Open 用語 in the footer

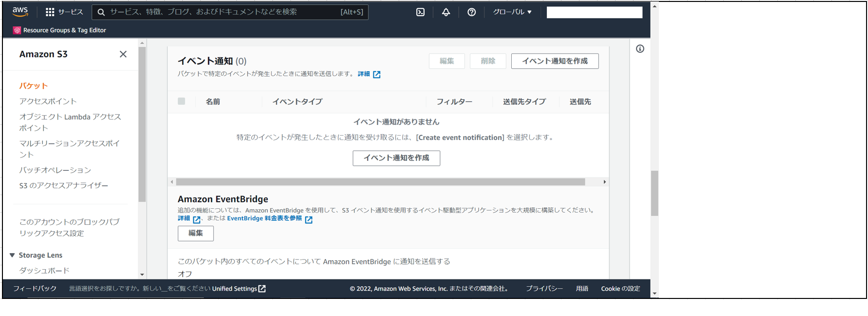tap(582, 289)
